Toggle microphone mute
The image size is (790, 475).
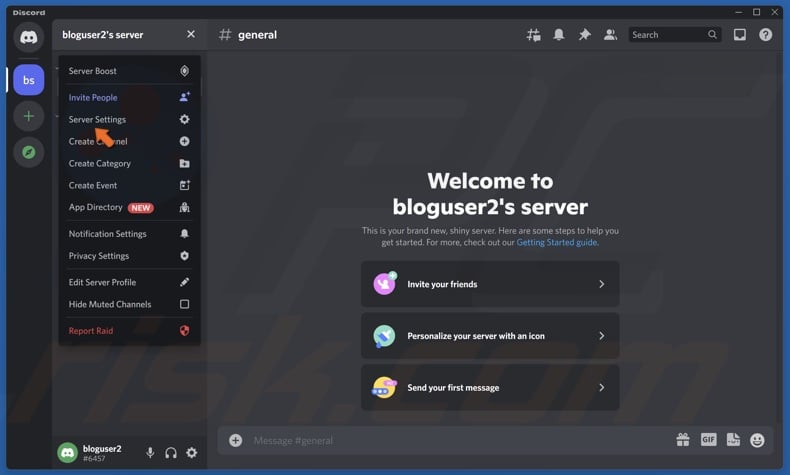click(150, 453)
